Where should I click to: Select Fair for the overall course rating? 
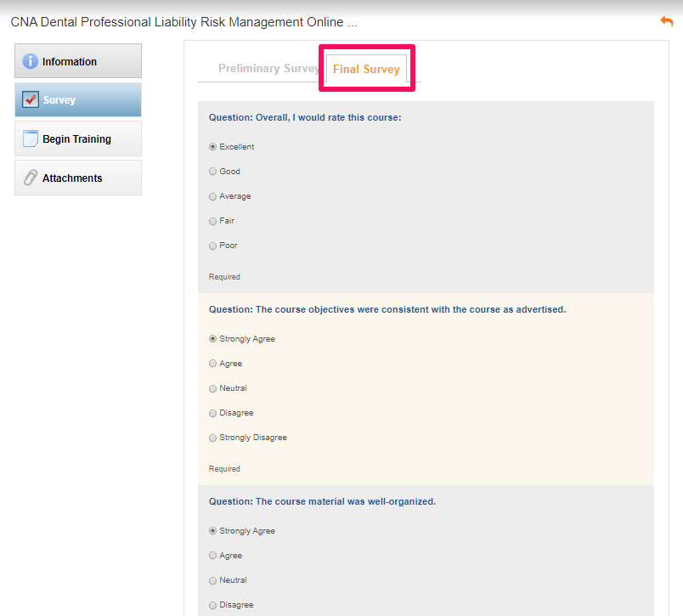point(212,221)
